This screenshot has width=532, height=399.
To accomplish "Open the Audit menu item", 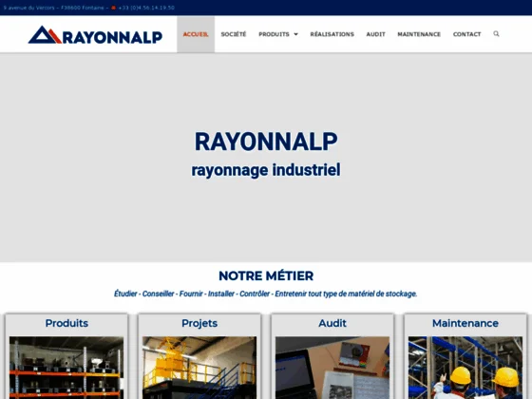I will point(375,34).
